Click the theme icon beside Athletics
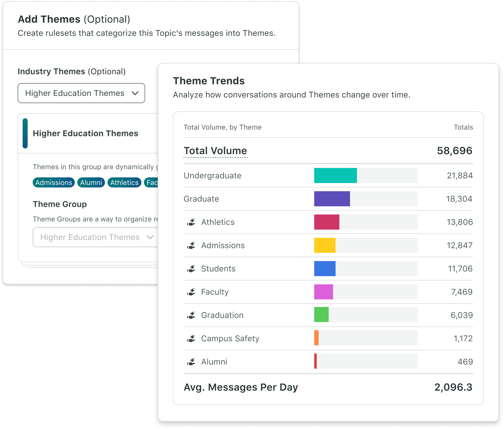 pyautogui.click(x=191, y=222)
